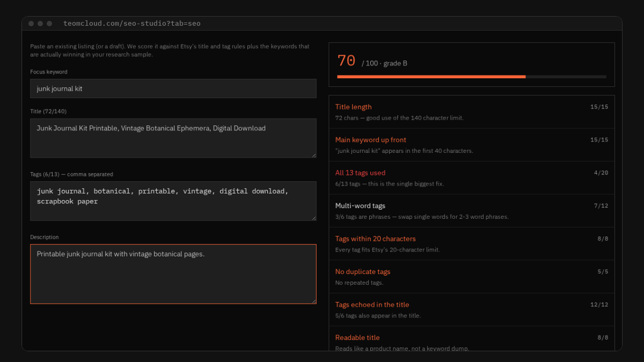The width and height of the screenshot is (644, 362).
Task: Click the 7/12 score value
Action: (x=601, y=206)
